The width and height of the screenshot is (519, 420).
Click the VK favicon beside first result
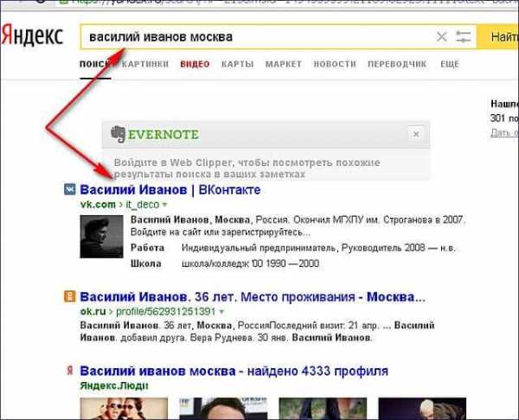click(69, 189)
